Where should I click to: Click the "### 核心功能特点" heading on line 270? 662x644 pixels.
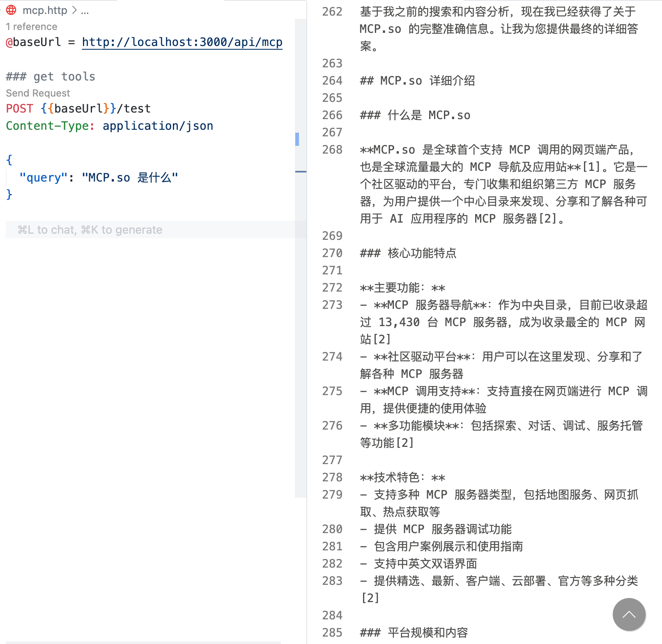coord(408,253)
